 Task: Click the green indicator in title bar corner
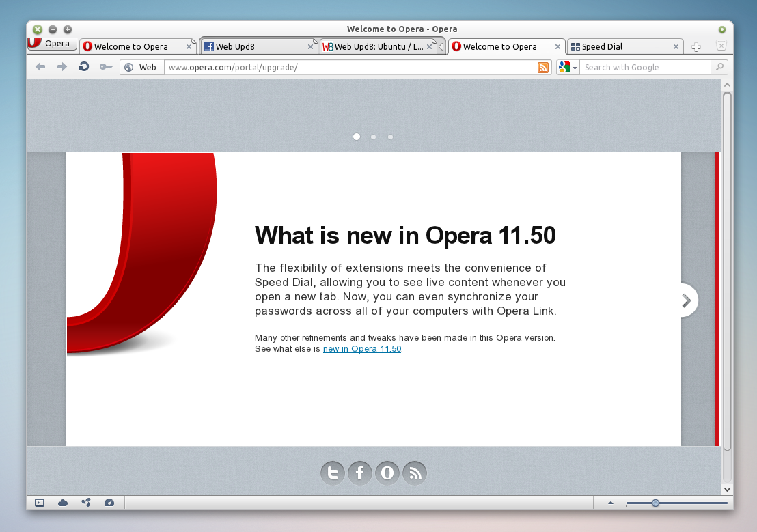point(722,29)
